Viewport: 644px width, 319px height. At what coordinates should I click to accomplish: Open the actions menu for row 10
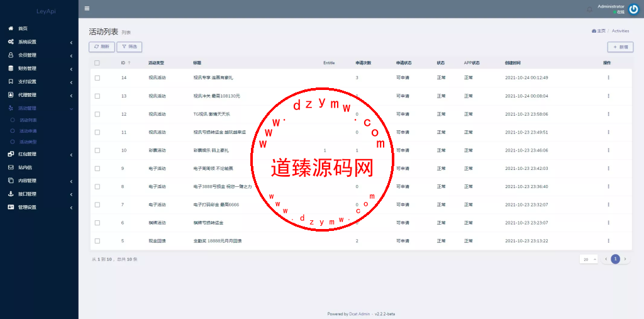(608, 150)
